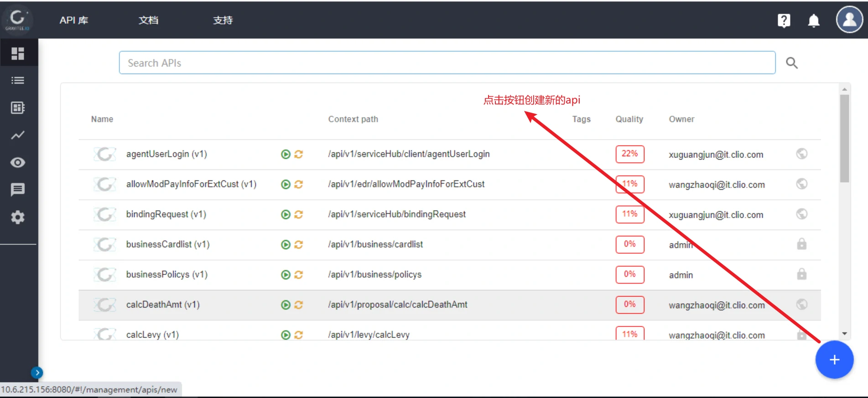Open the list icon in the sidebar

click(x=18, y=80)
